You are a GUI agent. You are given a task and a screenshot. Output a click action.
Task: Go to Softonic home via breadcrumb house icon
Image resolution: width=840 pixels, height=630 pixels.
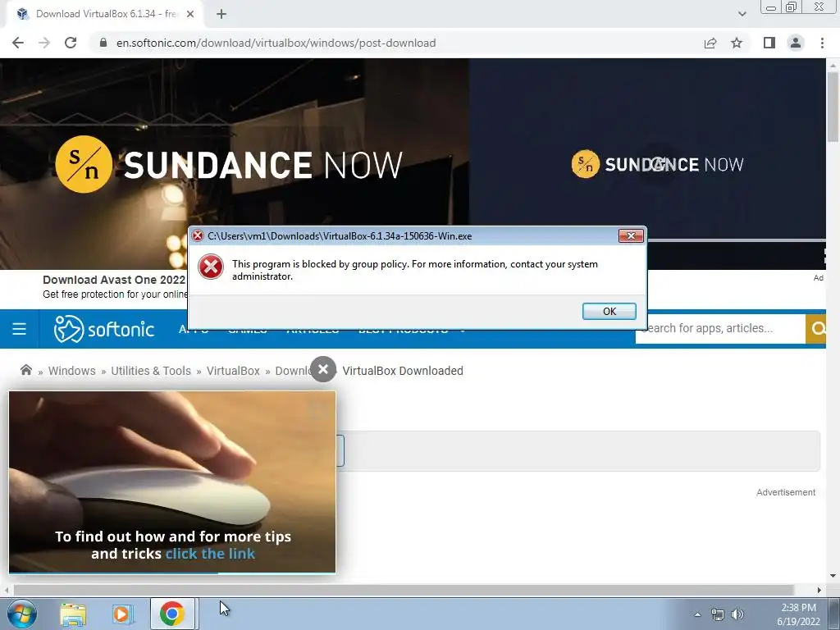[x=25, y=370]
